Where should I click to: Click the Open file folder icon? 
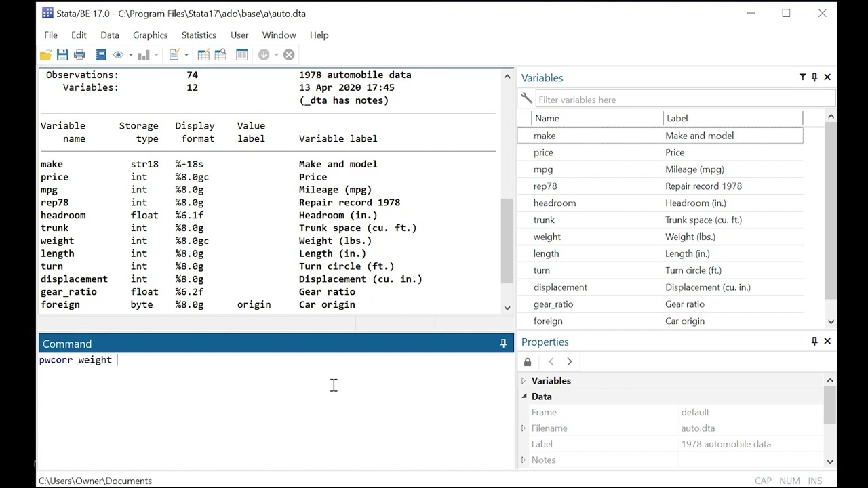pos(45,55)
